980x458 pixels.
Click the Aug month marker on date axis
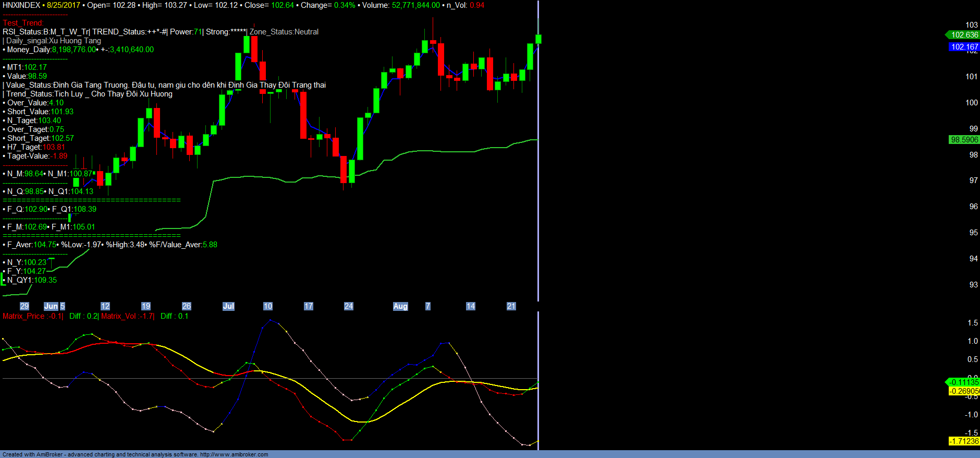400,306
